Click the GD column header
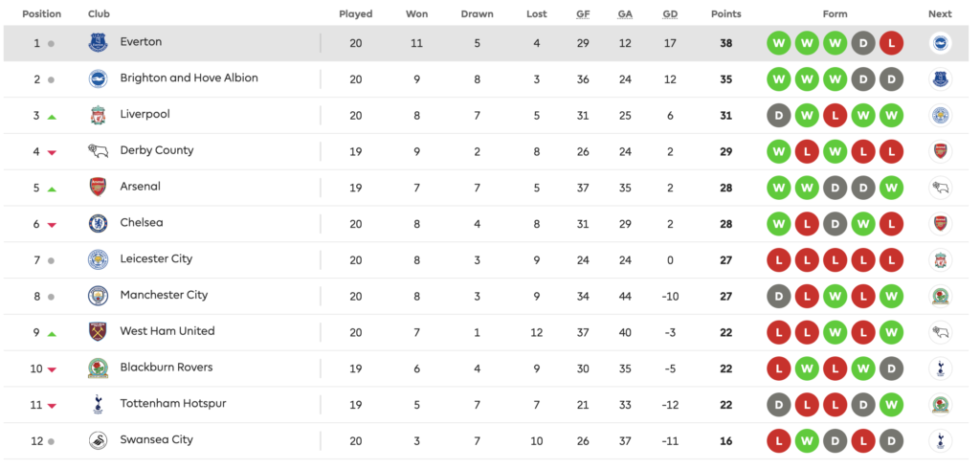 coord(670,13)
